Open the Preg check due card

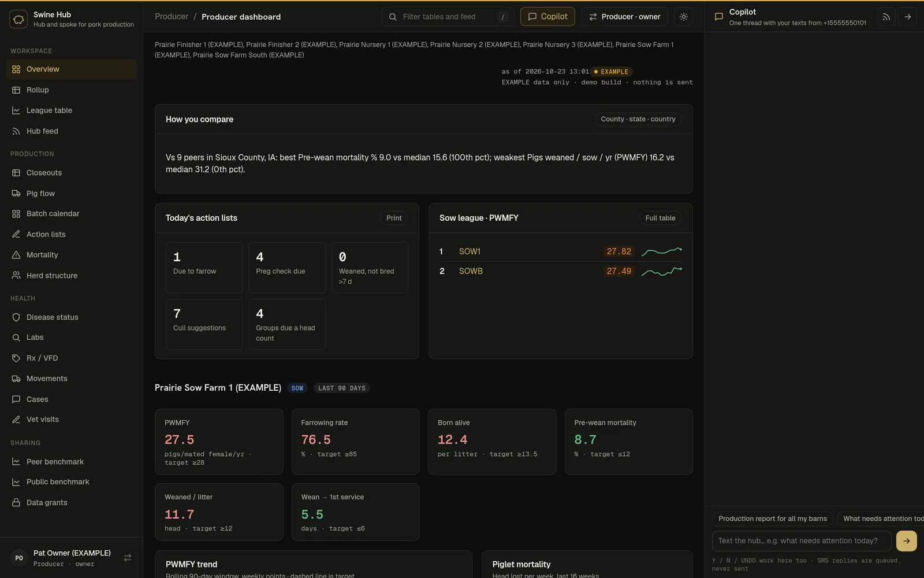pyautogui.click(x=286, y=267)
